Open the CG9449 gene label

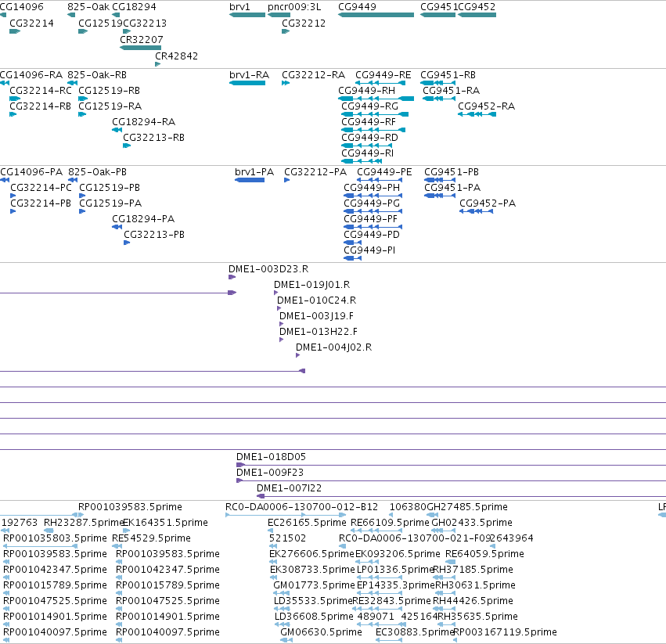point(357,7)
